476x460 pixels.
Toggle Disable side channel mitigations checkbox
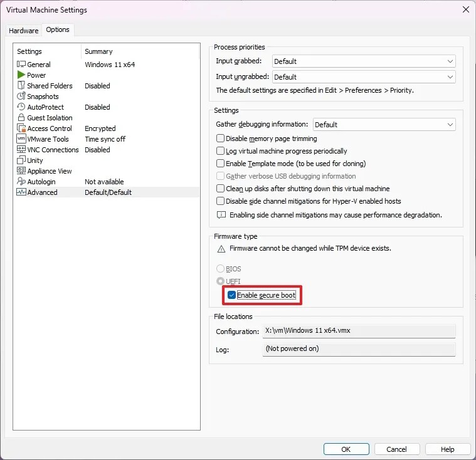coord(220,201)
